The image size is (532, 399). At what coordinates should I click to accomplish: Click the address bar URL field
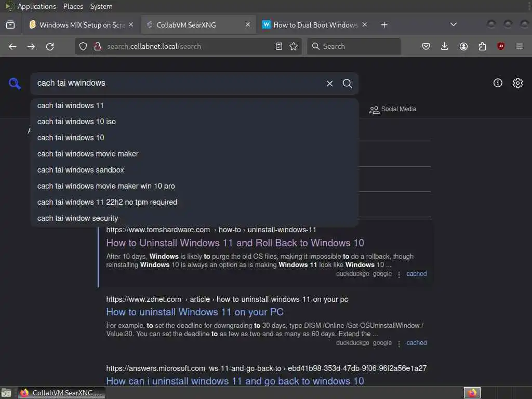point(188,46)
